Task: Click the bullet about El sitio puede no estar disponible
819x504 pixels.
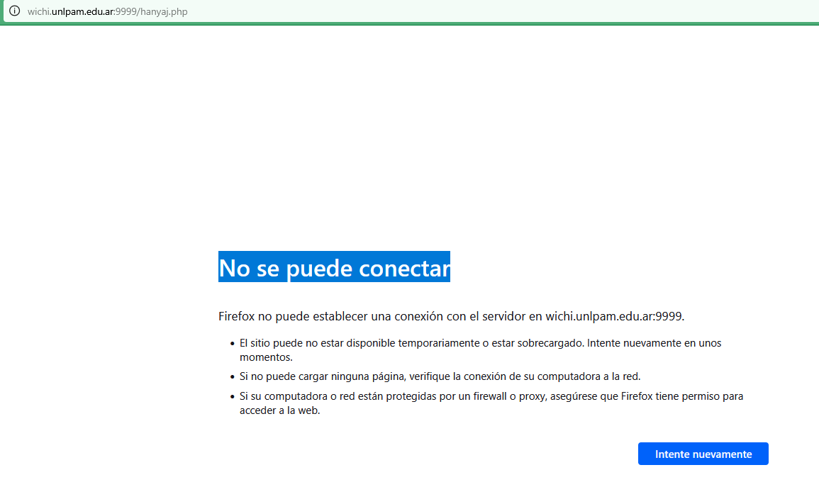Action: (x=481, y=350)
